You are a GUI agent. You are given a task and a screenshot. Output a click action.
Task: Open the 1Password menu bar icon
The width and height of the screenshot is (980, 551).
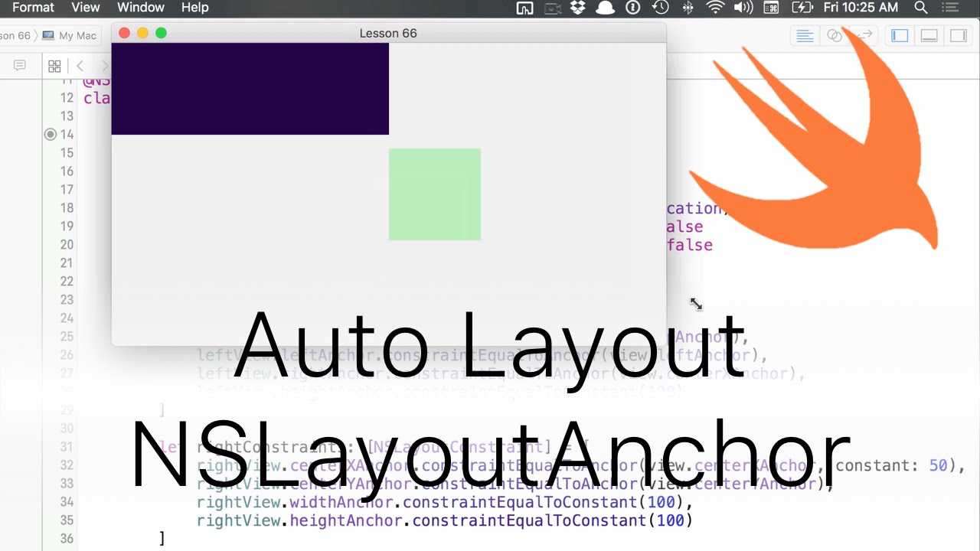click(x=633, y=8)
